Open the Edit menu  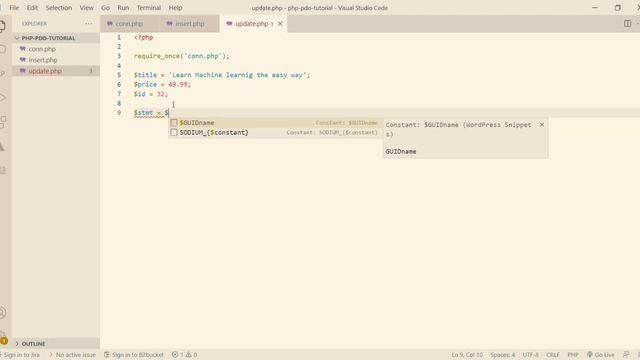(x=32, y=8)
